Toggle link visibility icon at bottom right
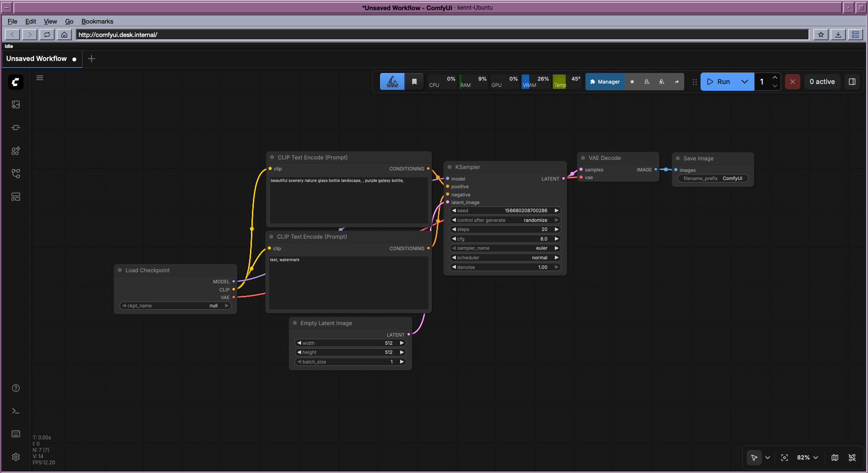This screenshot has width=868, height=473. (x=852, y=458)
